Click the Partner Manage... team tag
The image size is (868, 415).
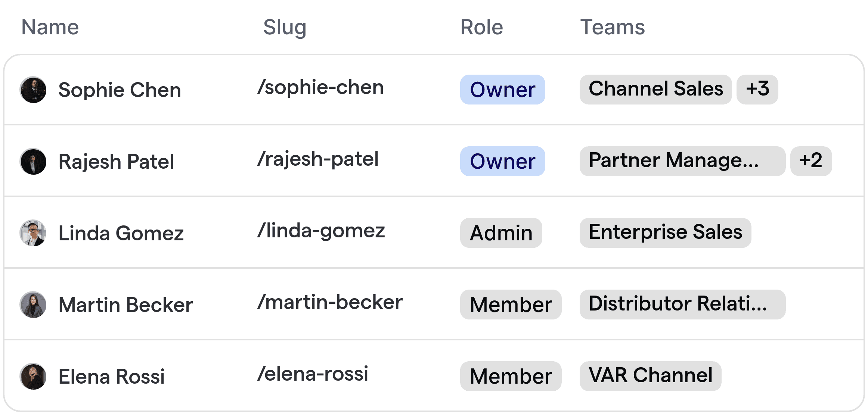click(682, 160)
